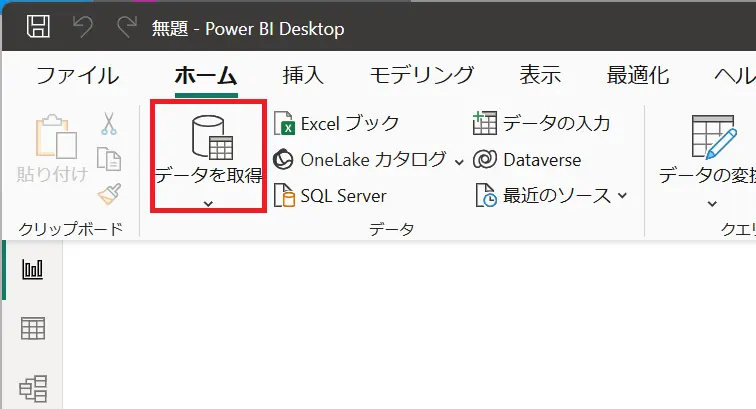Click the Copy icon in clipboard group
756x409 pixels.
[x=108, y=158]
